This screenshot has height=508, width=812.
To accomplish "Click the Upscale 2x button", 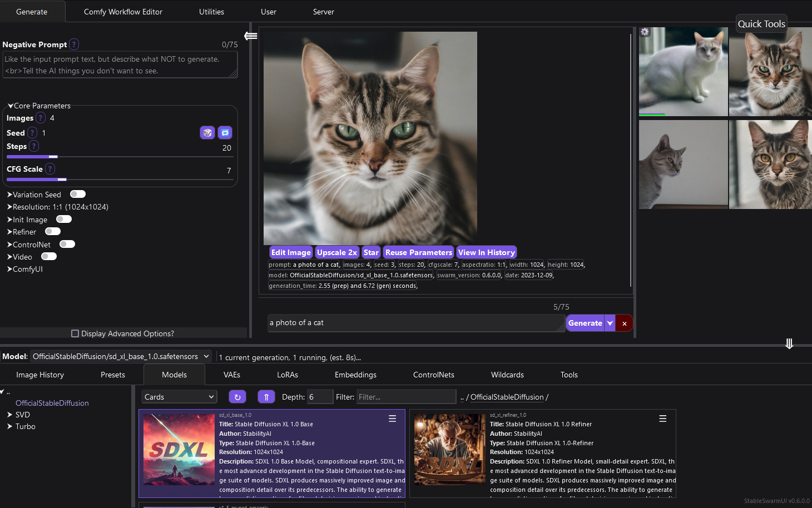I will coord(336,252).
